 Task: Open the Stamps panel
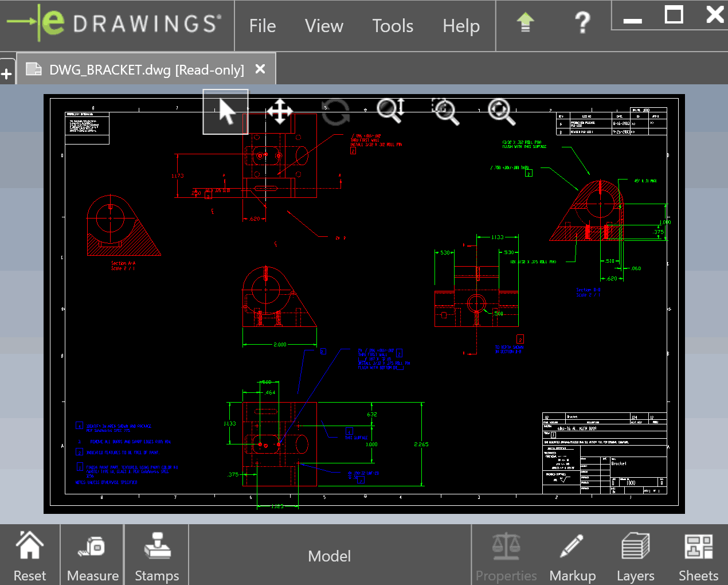(x=156, y=555)
